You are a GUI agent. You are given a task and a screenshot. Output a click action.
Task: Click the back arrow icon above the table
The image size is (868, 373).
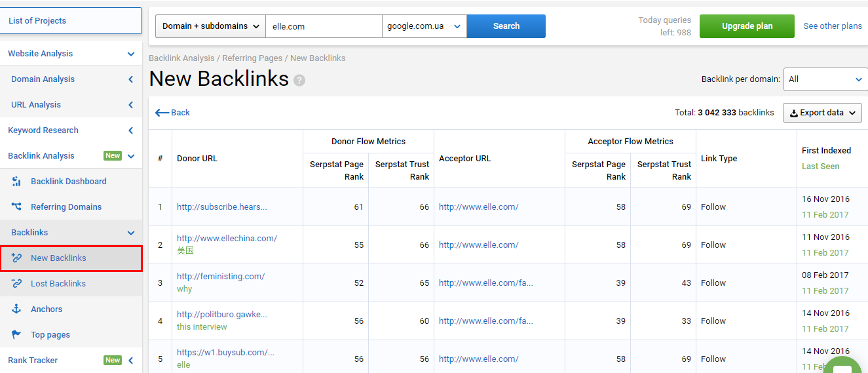162,113
